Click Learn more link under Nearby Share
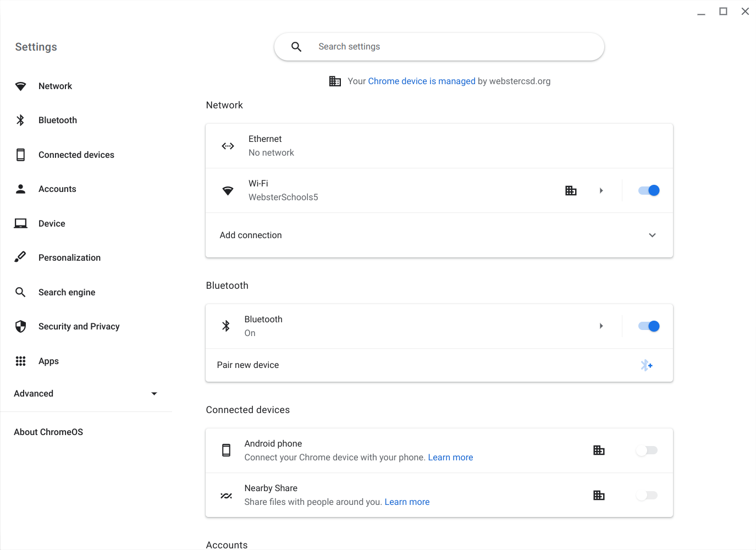Screen dimensions: 756x550 407,502
